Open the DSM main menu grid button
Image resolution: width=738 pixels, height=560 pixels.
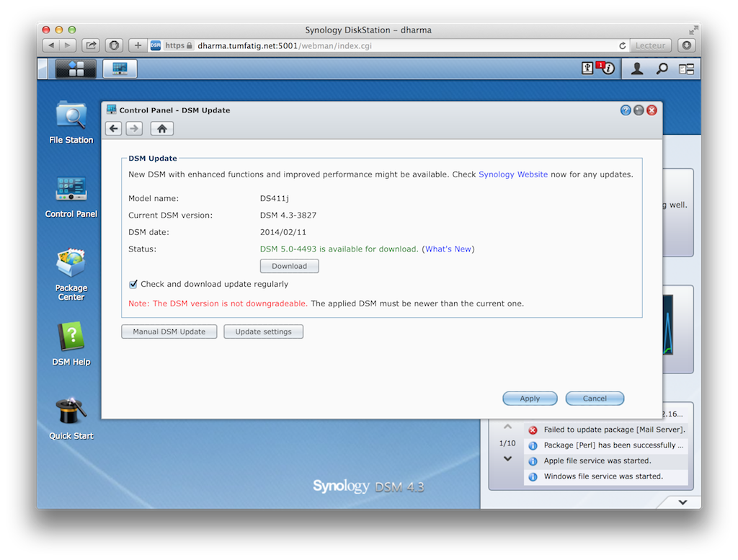click(x=76, y=68)
